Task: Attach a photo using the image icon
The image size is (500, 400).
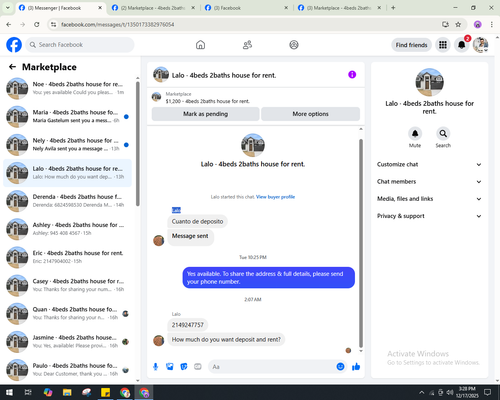Action: pyautogui.click(x=170, y=367)
